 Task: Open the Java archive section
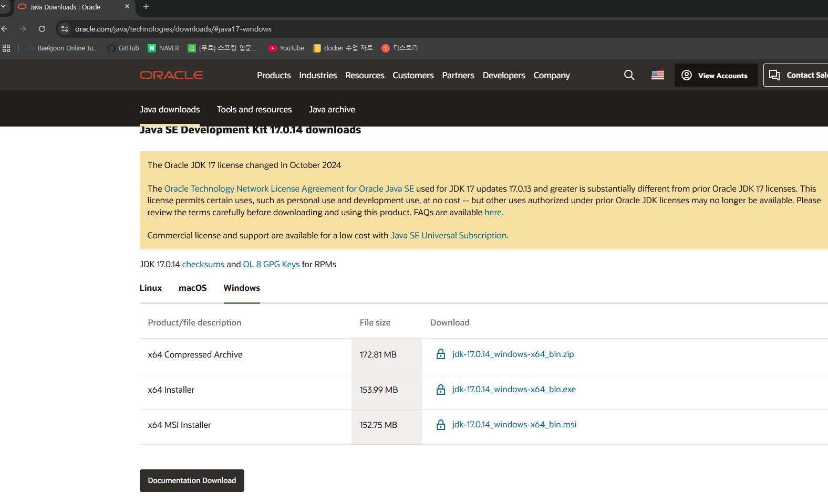(x=332, y=109)
